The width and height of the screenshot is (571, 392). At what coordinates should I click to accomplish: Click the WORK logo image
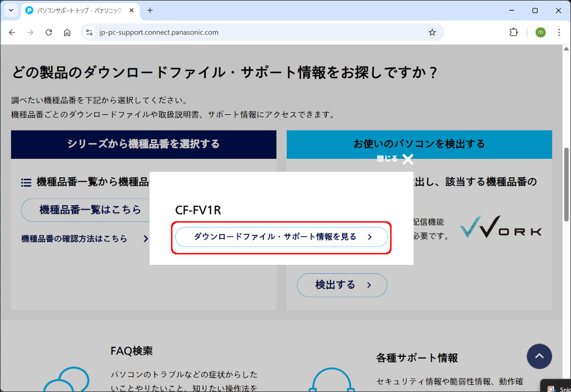point(501,226)
